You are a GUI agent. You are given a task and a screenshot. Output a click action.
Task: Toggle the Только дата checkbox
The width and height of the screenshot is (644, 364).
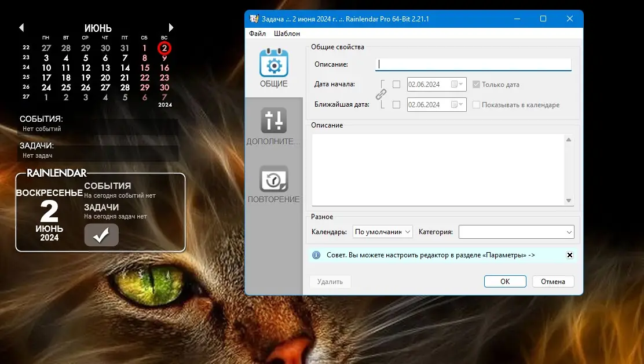(x=476, y=84)
